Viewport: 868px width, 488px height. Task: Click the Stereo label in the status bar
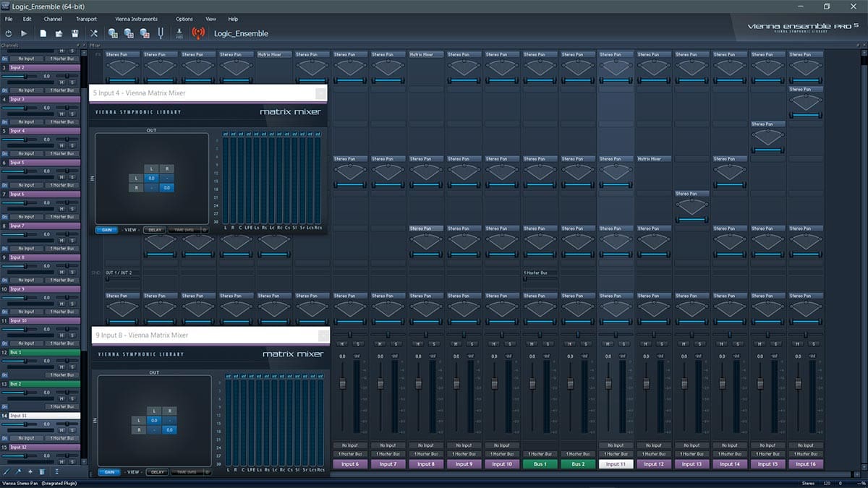click(x=808, y=482)
